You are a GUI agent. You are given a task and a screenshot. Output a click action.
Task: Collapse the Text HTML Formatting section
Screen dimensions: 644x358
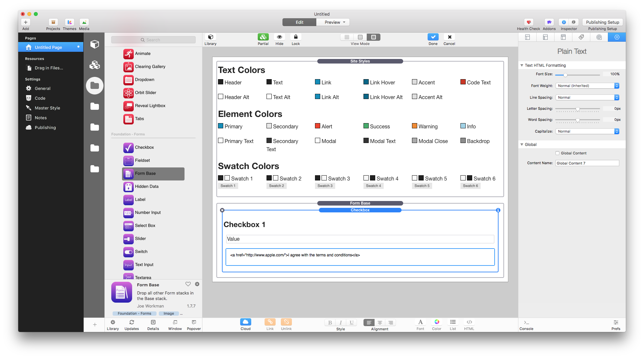(522, 65)
